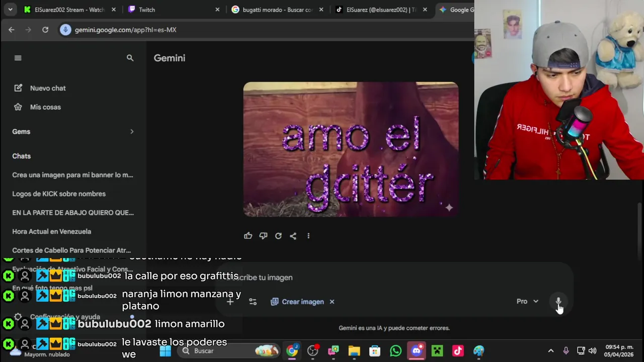Click the search chats magnifier icon
644x362 pixels.
pyautogui.click(x=130, y=58)
